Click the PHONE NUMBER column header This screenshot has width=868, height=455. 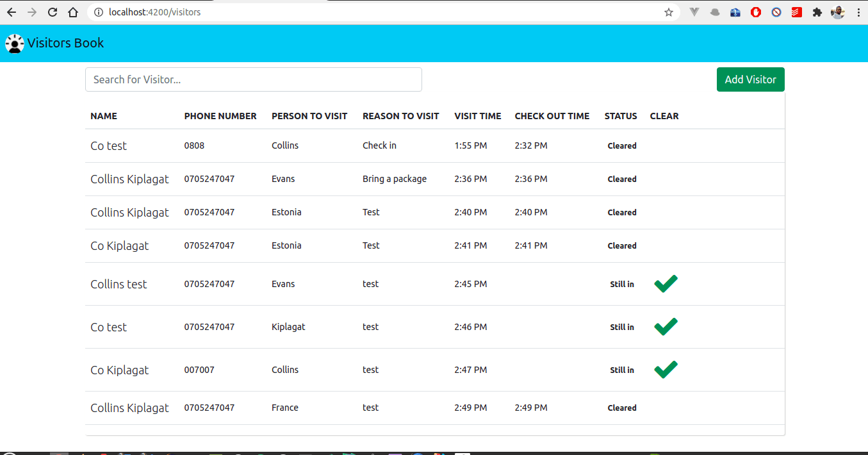coord(220,116)
